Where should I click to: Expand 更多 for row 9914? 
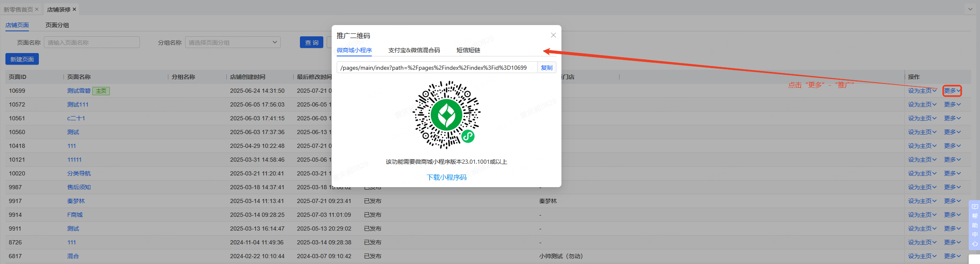point(952,215)
